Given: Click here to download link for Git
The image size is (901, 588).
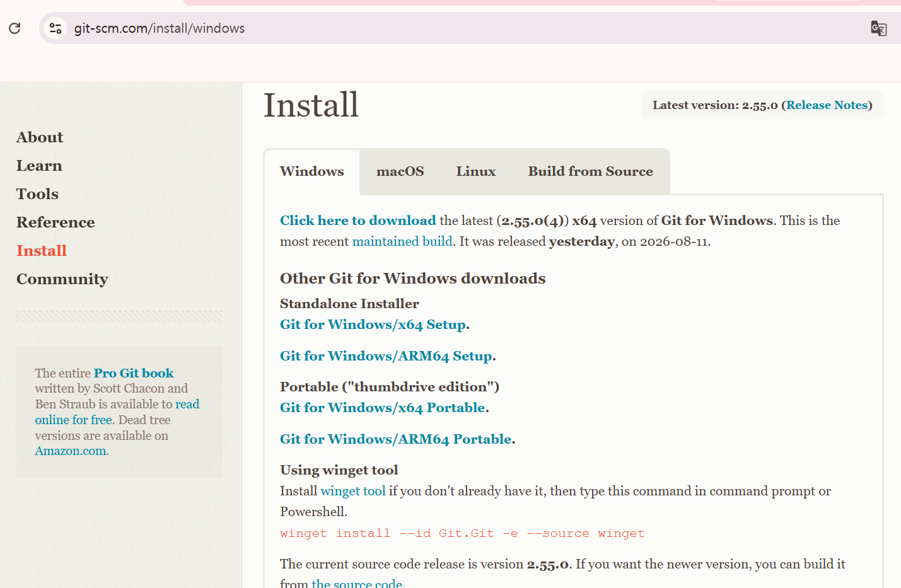Looking at the screenshot, I should (x=358, y=221).
